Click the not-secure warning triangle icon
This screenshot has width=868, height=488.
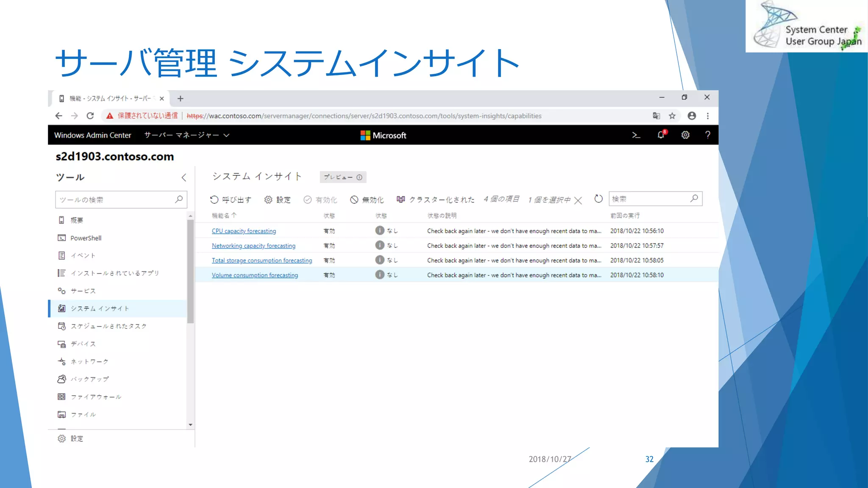110,116
